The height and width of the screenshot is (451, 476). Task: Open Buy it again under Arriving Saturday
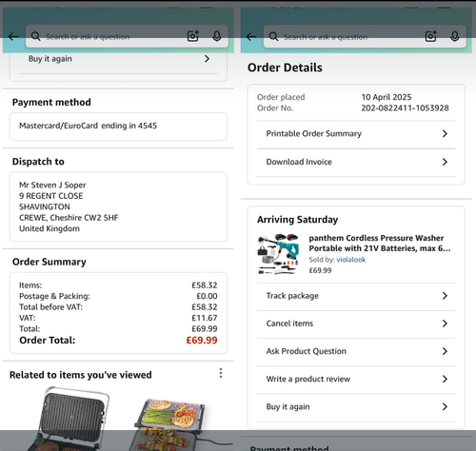coord(356,407)
